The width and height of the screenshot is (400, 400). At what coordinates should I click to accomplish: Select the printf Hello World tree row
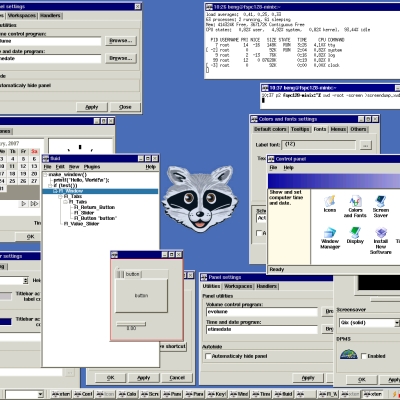coord(81,180)
